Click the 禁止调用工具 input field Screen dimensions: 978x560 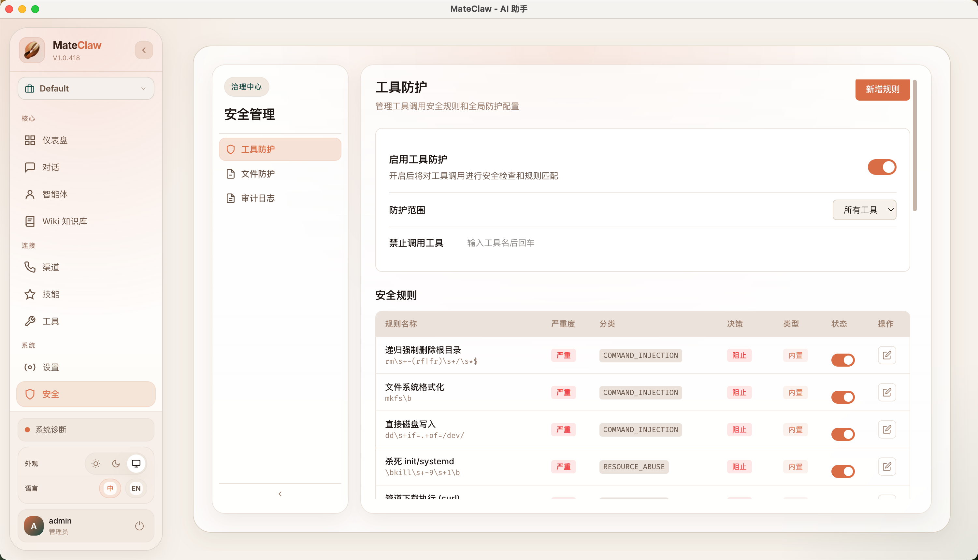[500, 243]
